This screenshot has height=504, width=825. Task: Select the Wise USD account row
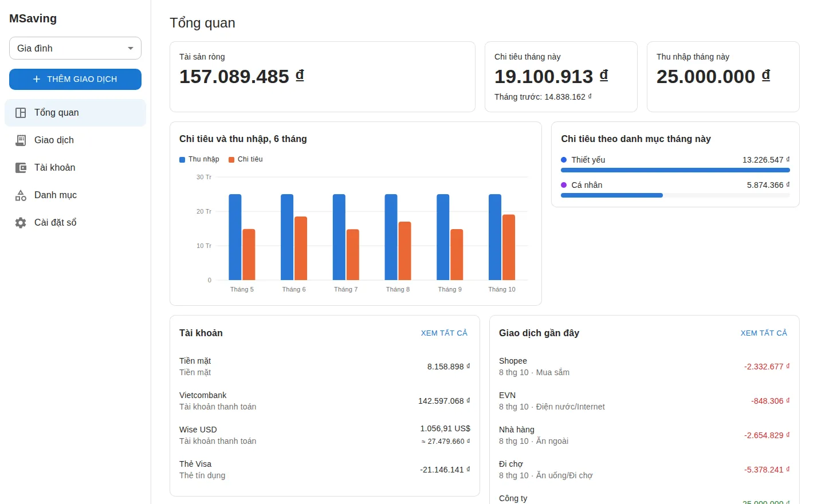(x=325, y=435)
